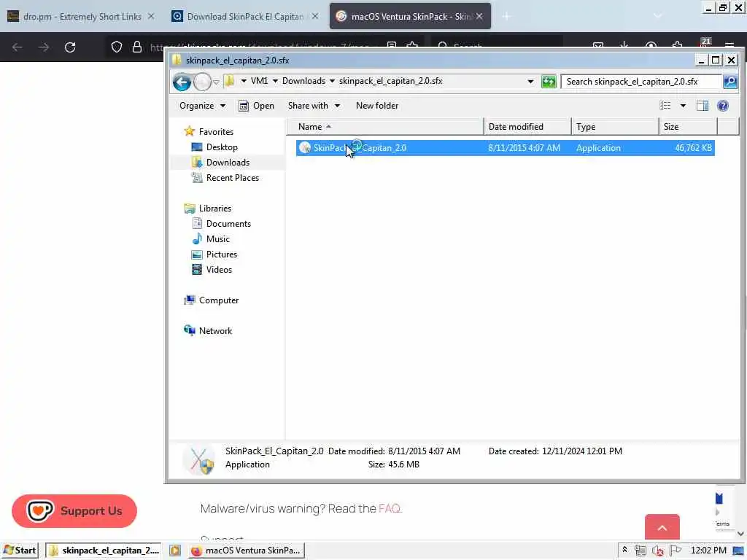Viewport: 747px width, 560px height.
Task: Click VM1 in the address breadcrumb
Action: pyautogui.click(x=259, y=81)
